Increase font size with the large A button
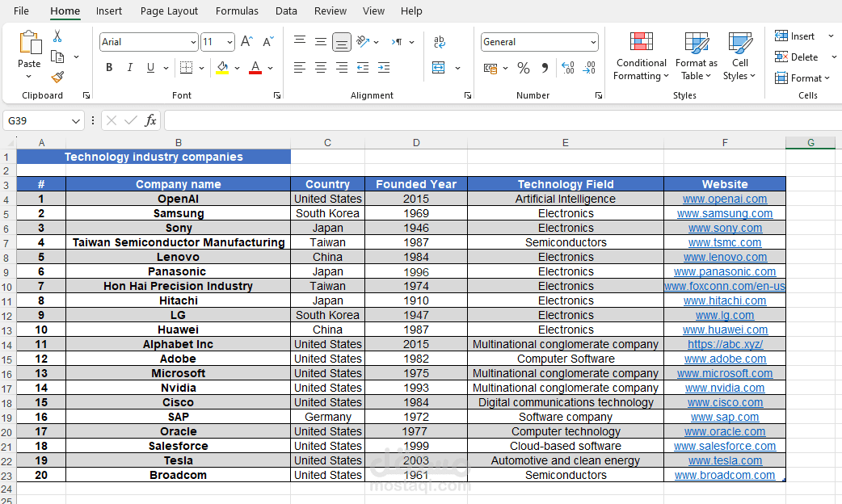This screenshot has height=504, width=842. (x=246, y=41)
